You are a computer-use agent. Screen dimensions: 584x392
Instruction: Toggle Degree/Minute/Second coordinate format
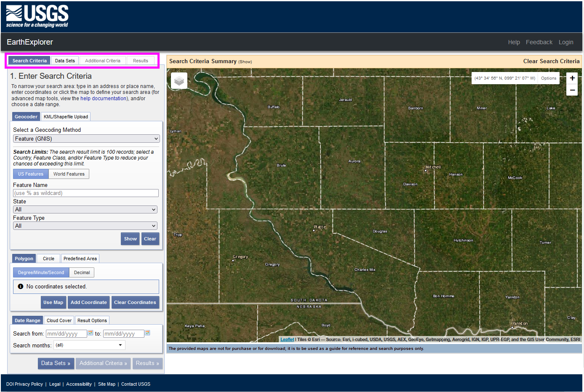tap(40, 272)
